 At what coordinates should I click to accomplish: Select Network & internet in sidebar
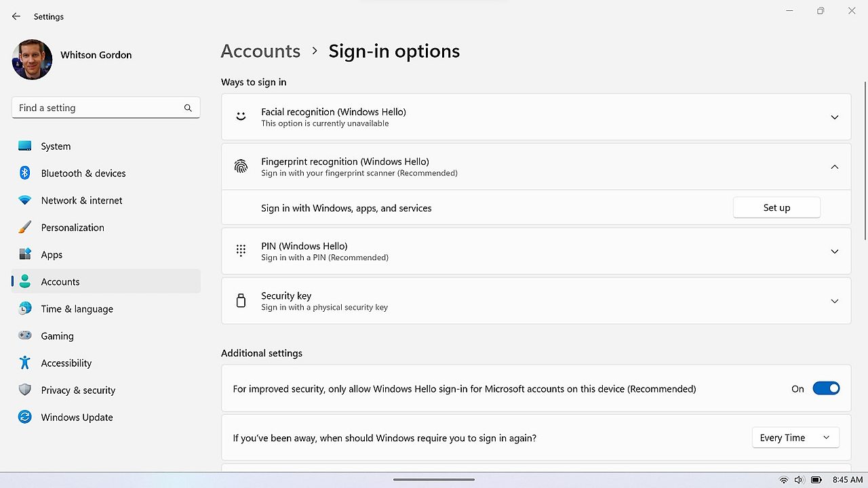point(81,201)
